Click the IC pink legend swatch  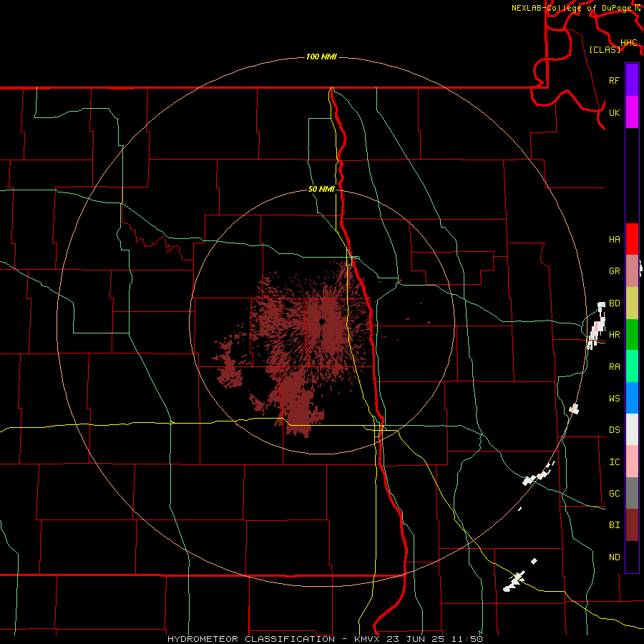tap(632, 462)
